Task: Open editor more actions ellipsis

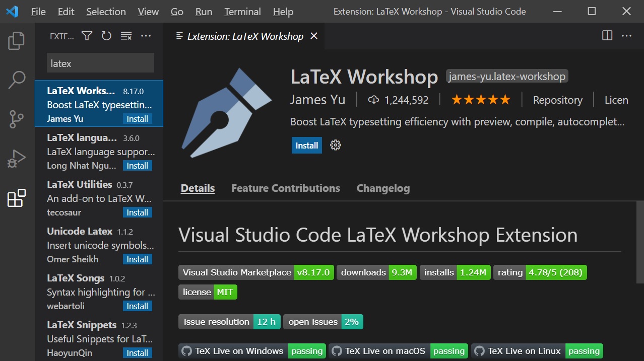Action: click(x=626, y=36)
